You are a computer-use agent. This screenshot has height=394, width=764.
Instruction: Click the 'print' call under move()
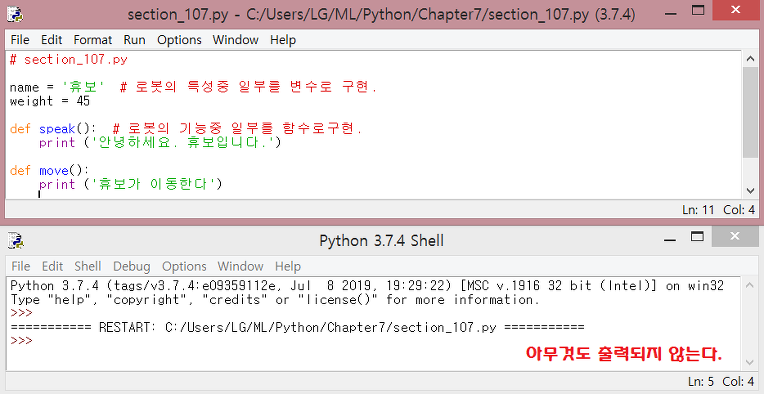(57, 185)
